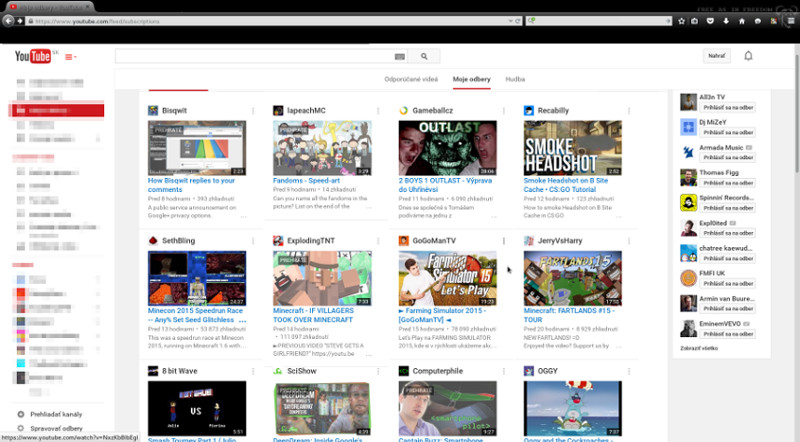The width and height of the screenshot is (800, 442).
Task: Reload page with the refresh icon
Action: pyautogui.click(x=518, y=21)
